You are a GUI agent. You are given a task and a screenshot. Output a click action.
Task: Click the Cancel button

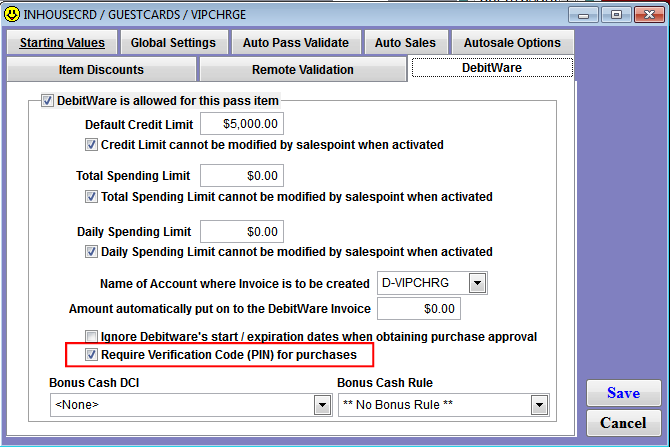click(x=623, y=423)
